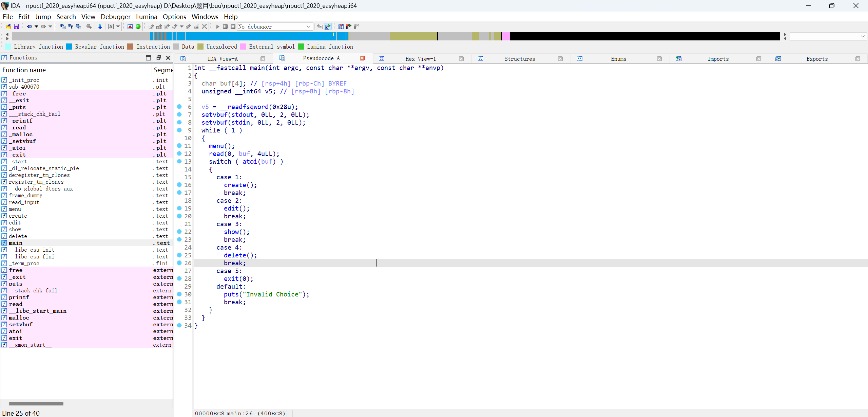Open the dropdown beside the 'A' icon
868x417 pixels.
pos(118,26)
